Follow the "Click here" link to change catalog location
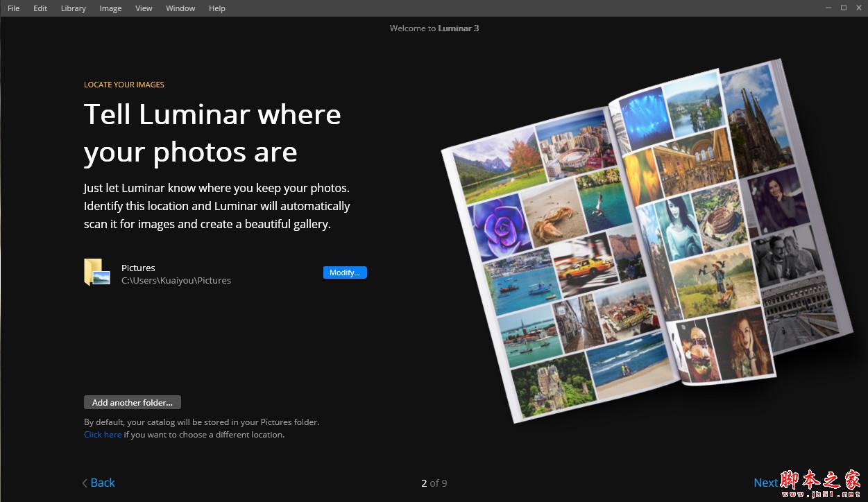The width and height of the screenshot is (868, 502). tap(103, 434)
